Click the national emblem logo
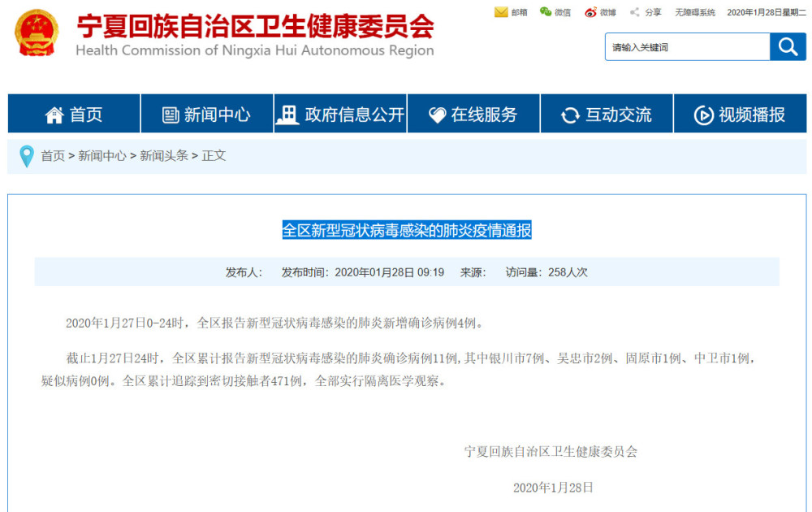The width and height of the screenshot is (812, 512). (37, 33)
